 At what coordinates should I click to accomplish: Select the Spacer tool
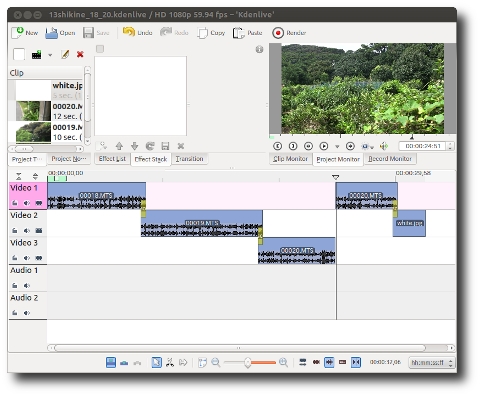pyautogui.click(x=183, y=362)
